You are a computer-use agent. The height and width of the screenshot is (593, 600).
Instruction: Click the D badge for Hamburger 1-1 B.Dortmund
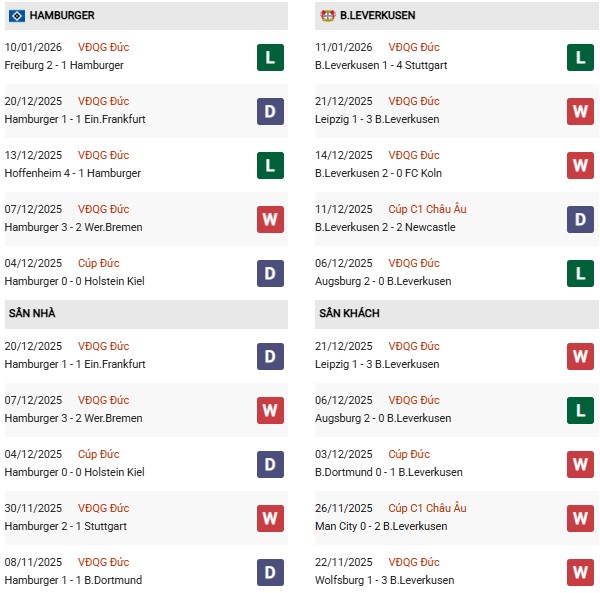(270, 572)
